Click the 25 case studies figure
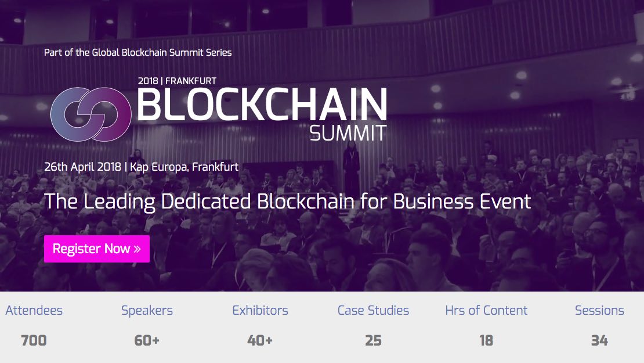The height and width of the screenshot is (363, 644). point(373,340)
